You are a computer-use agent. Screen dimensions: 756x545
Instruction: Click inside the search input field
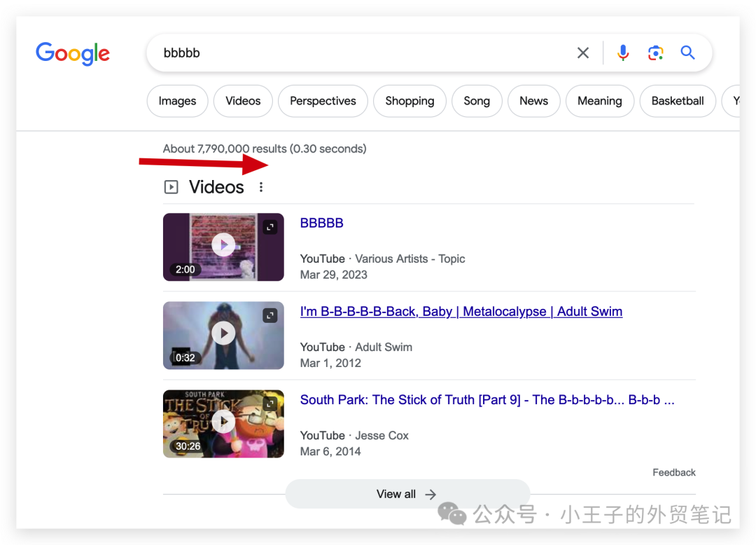(x=350, y=53)
